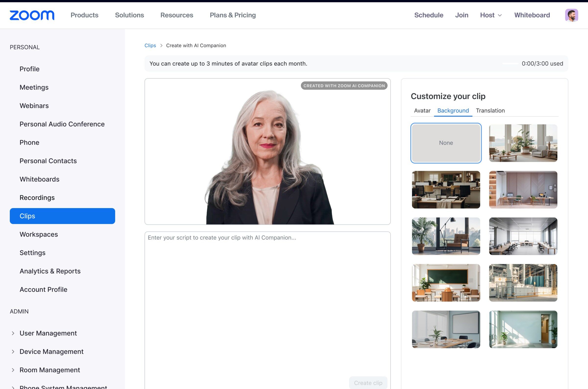The height and width of the screenshot is (389, 588).
Task: Open the Clips breadcrumb link
Action: (150, 45)
